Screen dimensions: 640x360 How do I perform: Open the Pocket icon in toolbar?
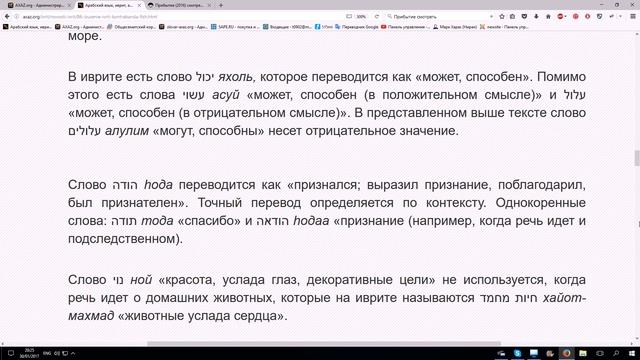point(524,16)
